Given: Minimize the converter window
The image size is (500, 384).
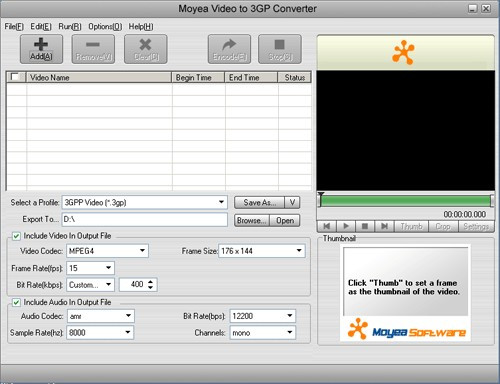Looking at the screenshot, I should [473, 8].
